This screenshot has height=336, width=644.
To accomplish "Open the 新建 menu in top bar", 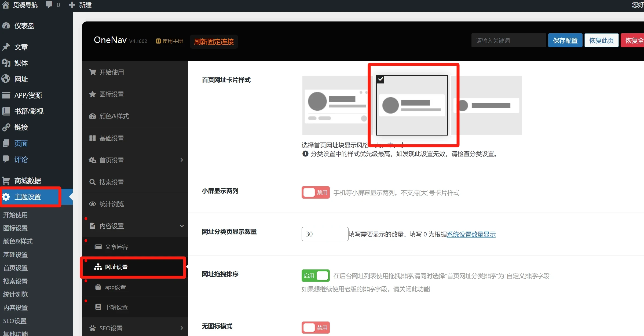I will [x=80, y=5].
